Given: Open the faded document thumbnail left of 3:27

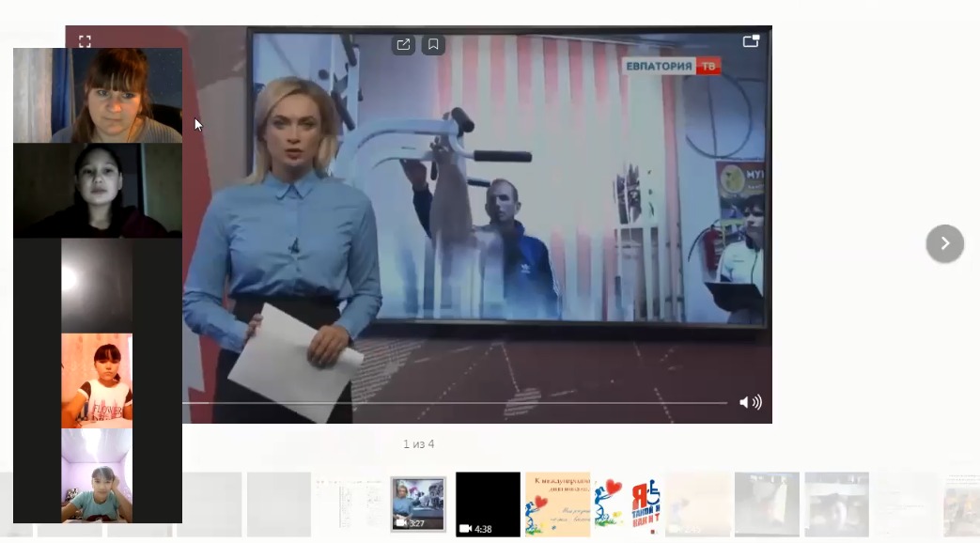Looking at the screenshot, I should pos(349,504).
